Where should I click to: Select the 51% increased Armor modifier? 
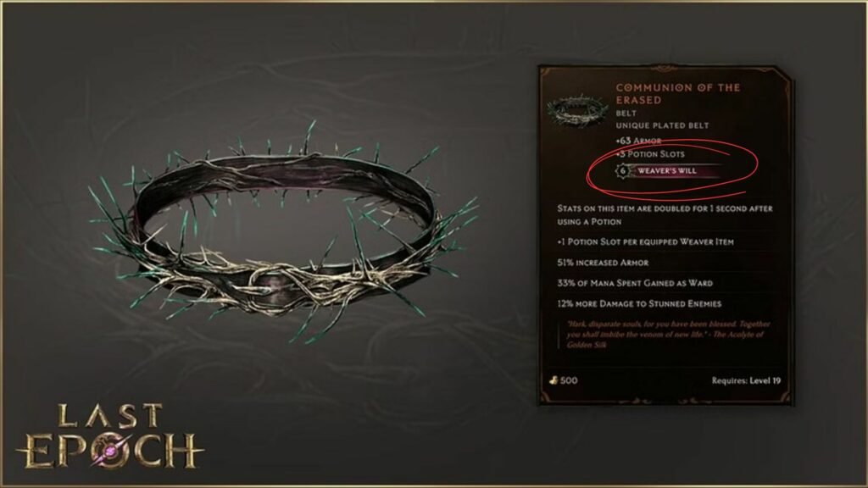(x=603, y=263)
